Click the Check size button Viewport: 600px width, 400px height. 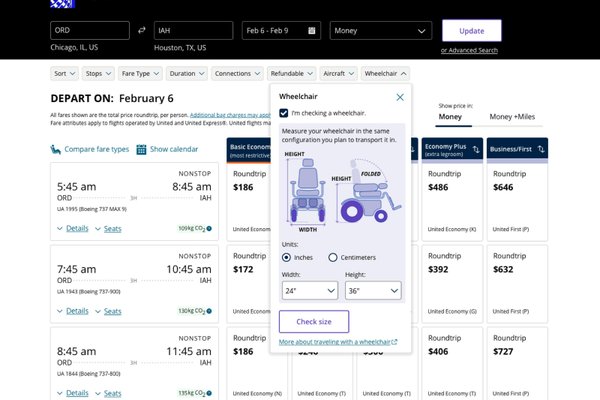click(x=314, y=322)
